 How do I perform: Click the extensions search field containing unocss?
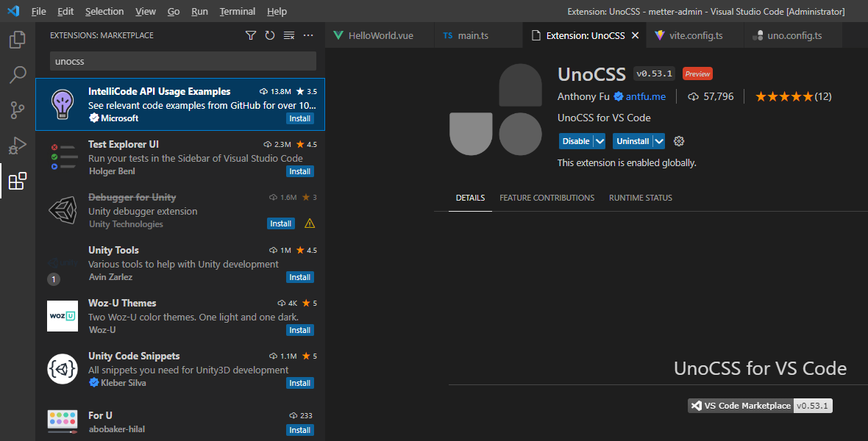(182, 62)
